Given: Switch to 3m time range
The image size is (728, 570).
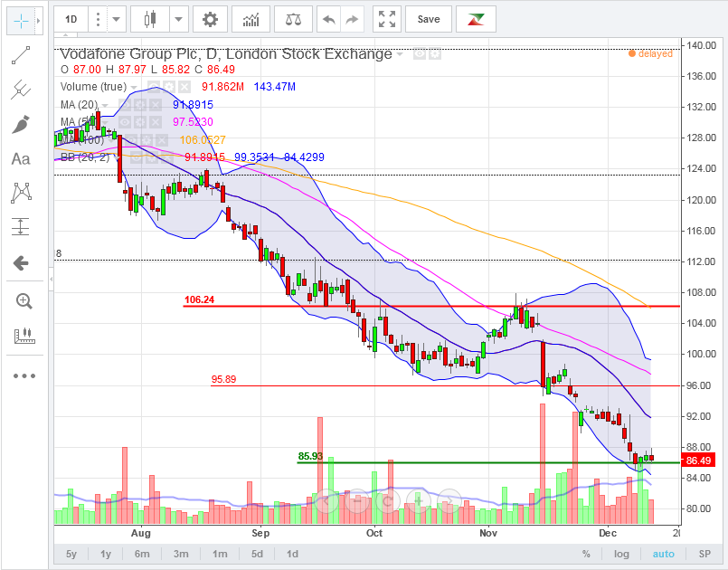Looking at the screenshot, I should point(181,554).
